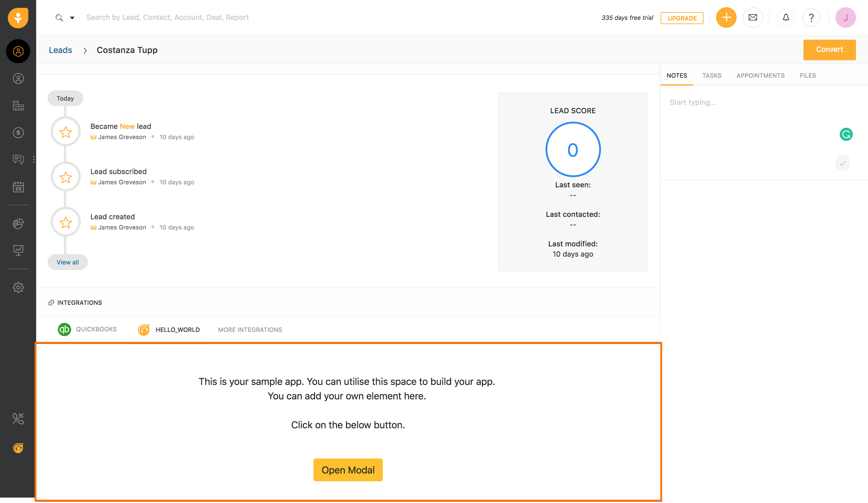The width and height of the screenshot is (868, 503).
Task: Open the help question mark icon
Action: pos(811,17)
